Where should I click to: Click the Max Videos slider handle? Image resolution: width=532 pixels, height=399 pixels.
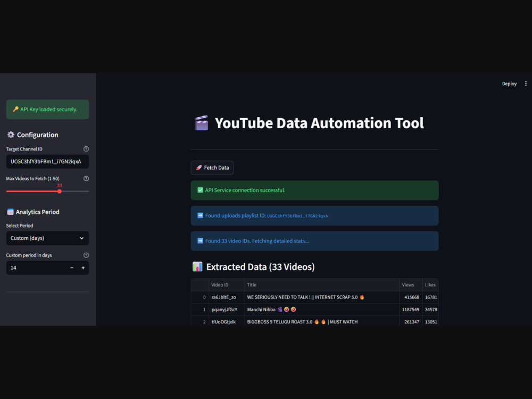point(60,192)
